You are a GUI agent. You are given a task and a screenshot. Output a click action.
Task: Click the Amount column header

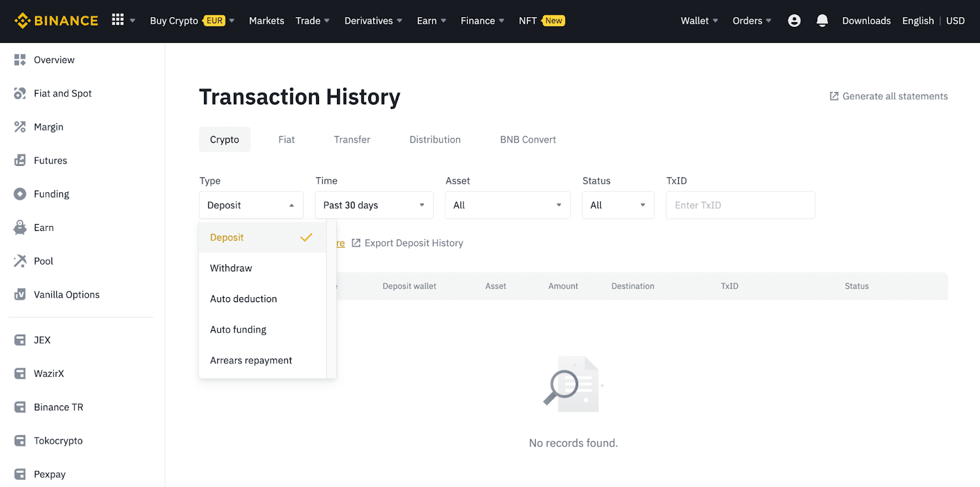pos(563,286)
